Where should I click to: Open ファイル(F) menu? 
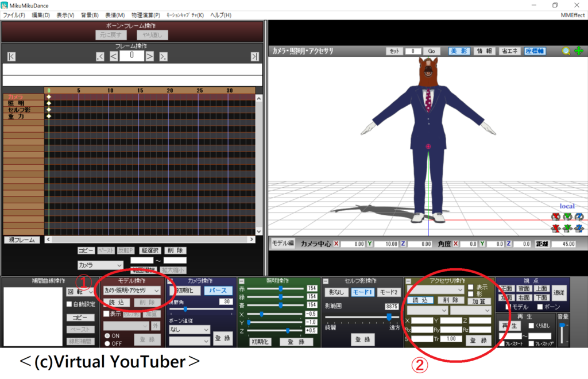click(x=14, y=15)
